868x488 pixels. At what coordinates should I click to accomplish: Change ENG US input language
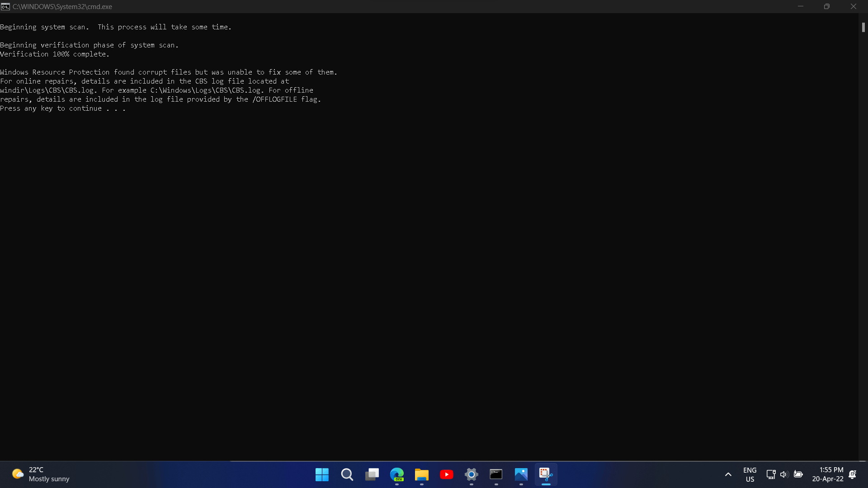tap(750, 474)
